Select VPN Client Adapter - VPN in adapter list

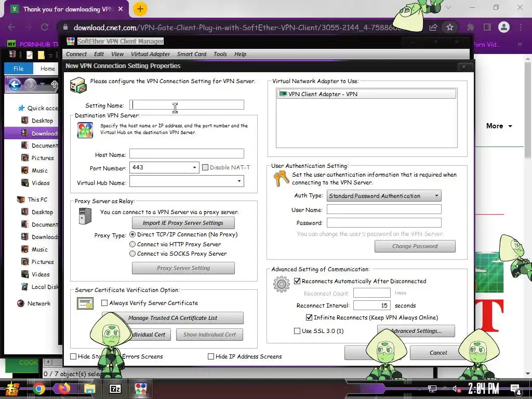tap(366, 94)
